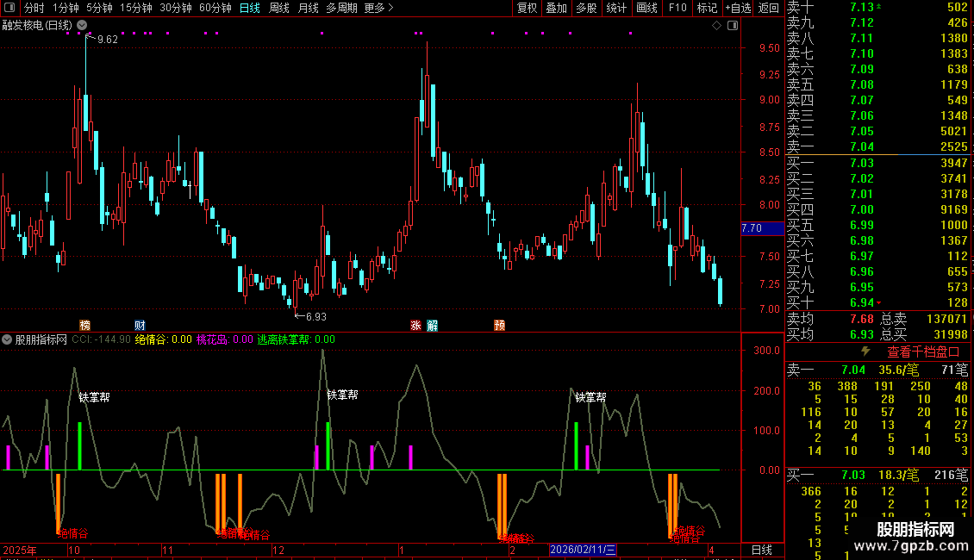
Task: Open F10 company information
Action: [677, 8]
